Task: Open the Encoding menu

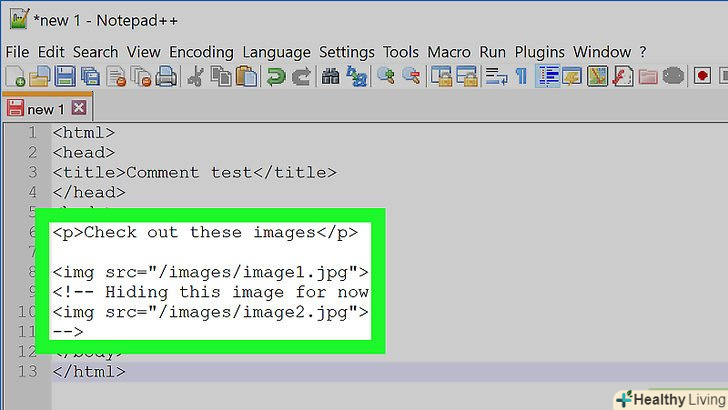Action: [x=201, y=52]
